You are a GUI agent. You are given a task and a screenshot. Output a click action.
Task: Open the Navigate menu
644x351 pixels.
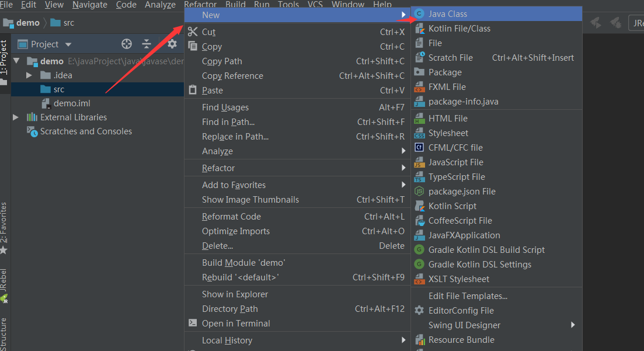[x=89, y=5]
